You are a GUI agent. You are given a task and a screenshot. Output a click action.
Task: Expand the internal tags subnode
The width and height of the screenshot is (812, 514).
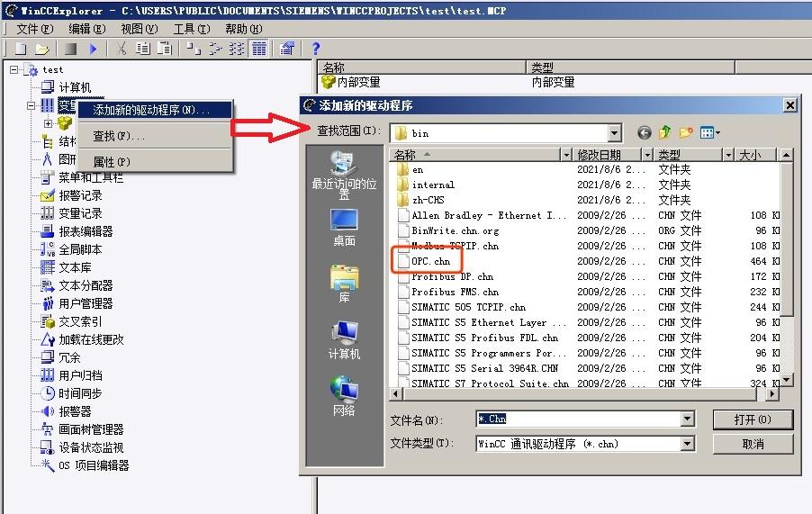pyautogui.click(x=48, y=123)
